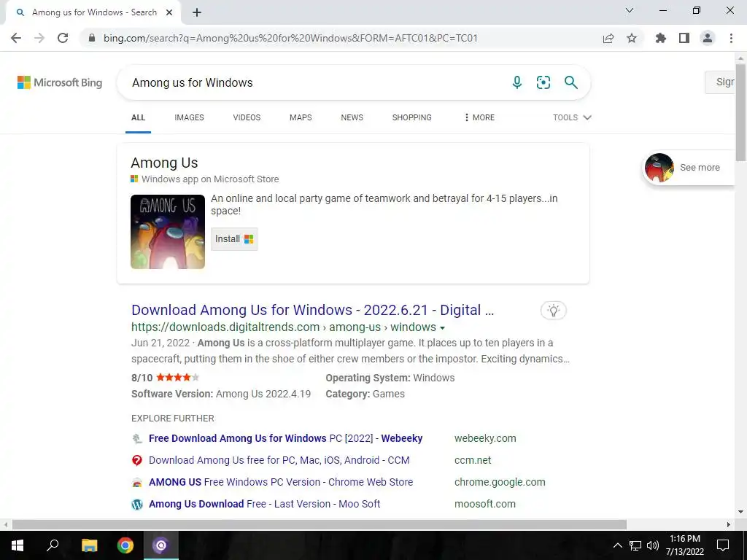The image size is (747, 560).
Task: Open Bing visual search camera icon
Action: (x=543, y=82)
